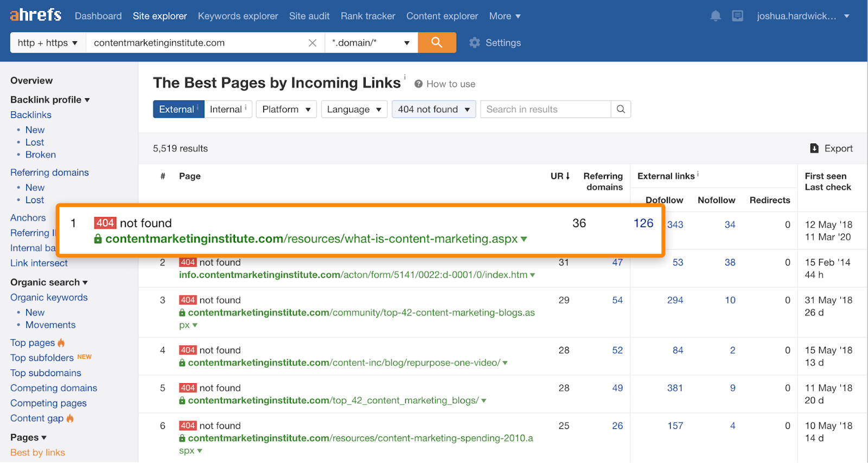Viewport: 868px width, 463px height.
Task: Open Broken backlinks in sidebar
Action: [x=40, y=155]
